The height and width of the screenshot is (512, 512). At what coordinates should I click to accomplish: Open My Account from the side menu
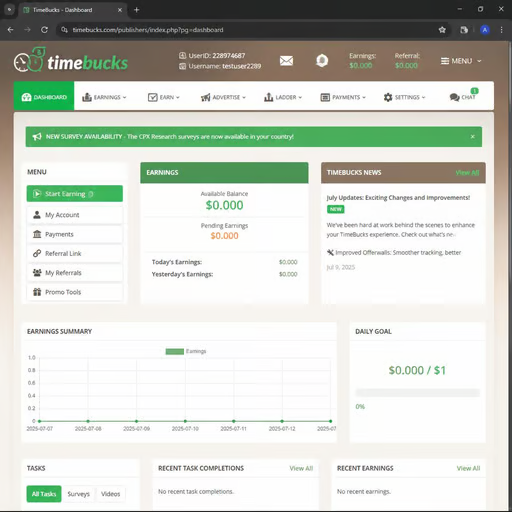coord(75,215)
